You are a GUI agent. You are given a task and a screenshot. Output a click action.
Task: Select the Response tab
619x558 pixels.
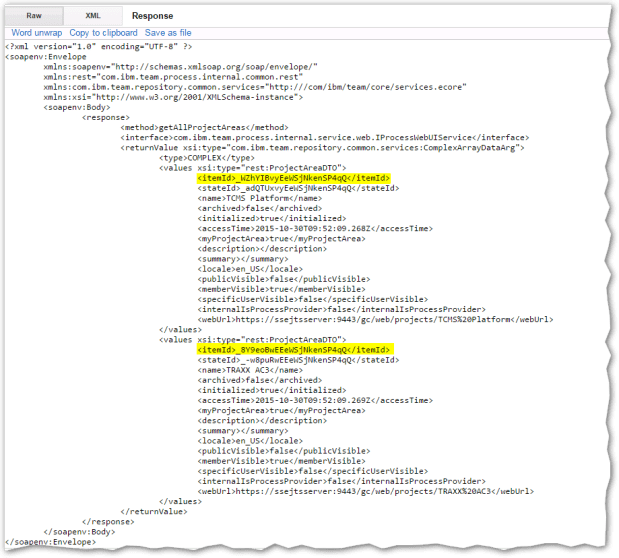click(x=152, y=16)
